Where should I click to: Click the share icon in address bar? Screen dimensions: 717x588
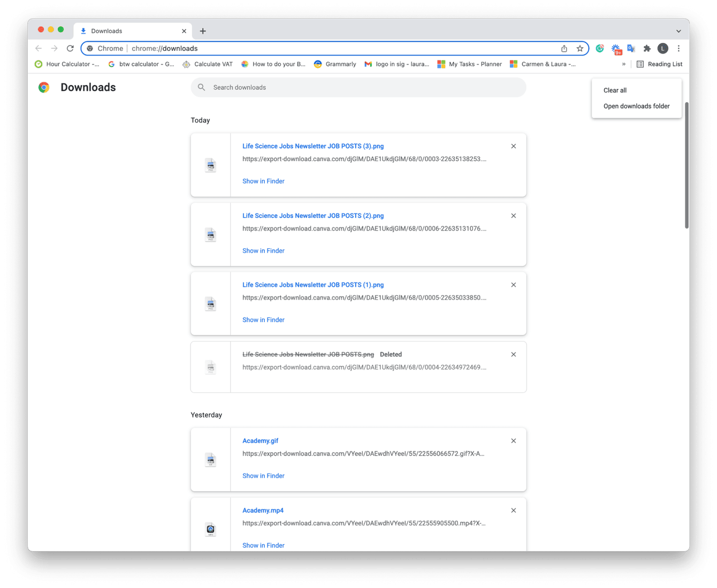(564, 48)
